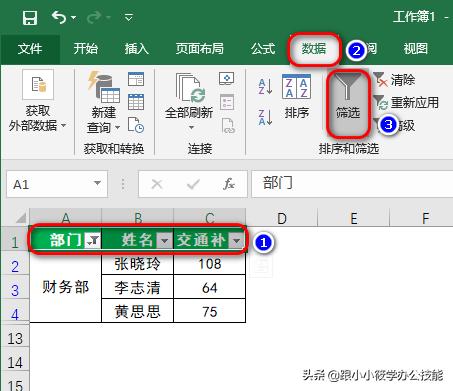
Task: Click the merged cell 财务部
Action: (x=66, y=287)
